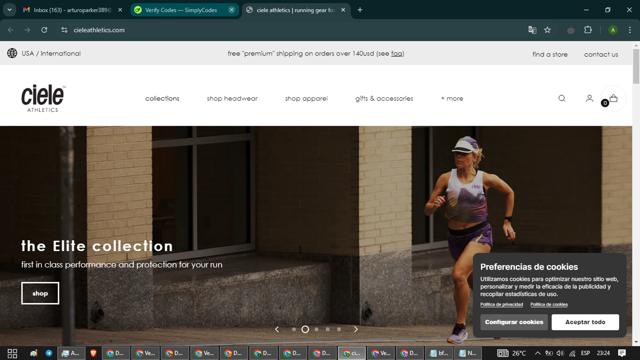Switch to the Inbox Gmail tab
Image resolution: width=640 pixels, height=360 pixels.
pyautogui.click(x=73, y=10)
